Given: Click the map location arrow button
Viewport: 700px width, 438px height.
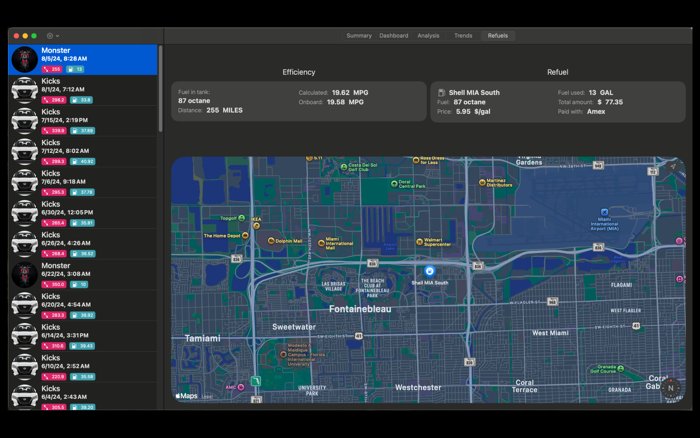Looking at the screenshot, I should point(673,167).
